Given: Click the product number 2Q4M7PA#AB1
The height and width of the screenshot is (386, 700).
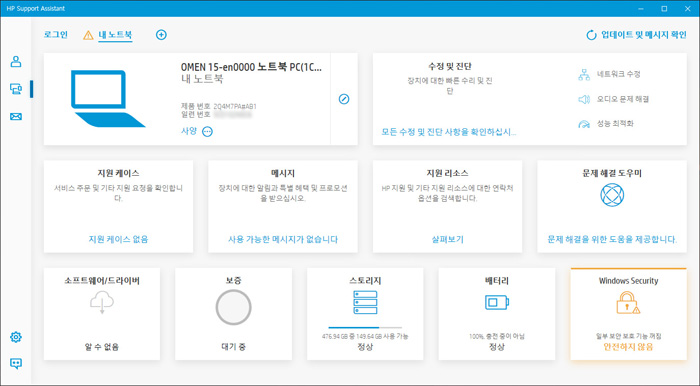Looking at the screenshot, I should pos(235,107).
